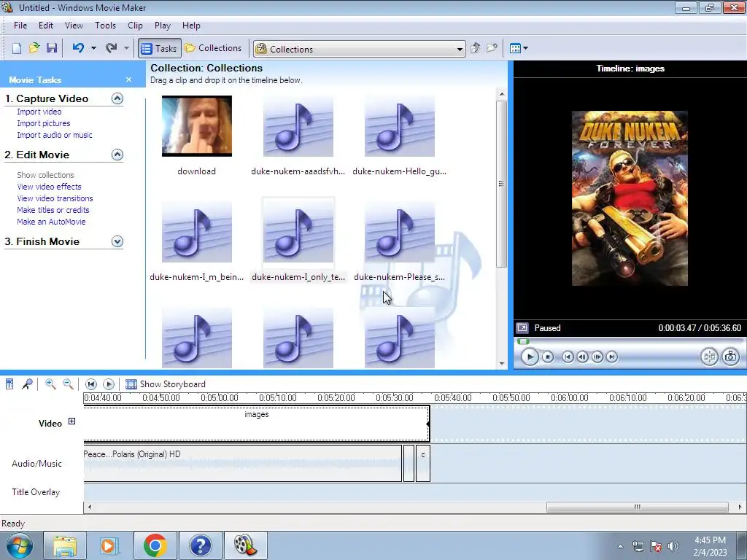Click the Split Clip icon
Screen dimensions: 747x560
click(709, 357)
